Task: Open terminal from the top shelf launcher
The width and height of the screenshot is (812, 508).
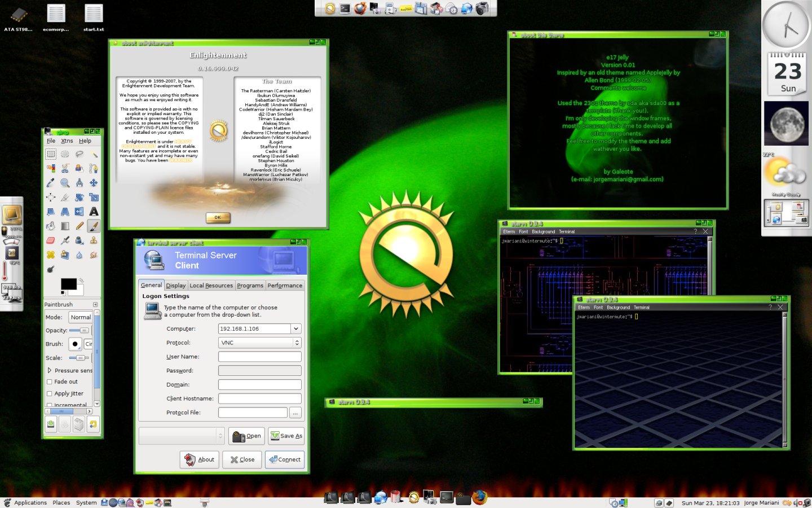Action: (345, 8)
